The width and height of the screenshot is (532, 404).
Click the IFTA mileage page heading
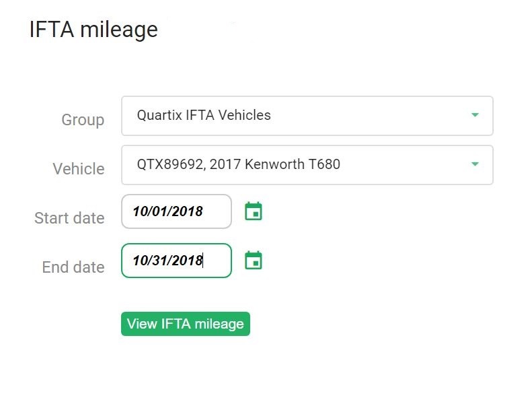point(93,30)
